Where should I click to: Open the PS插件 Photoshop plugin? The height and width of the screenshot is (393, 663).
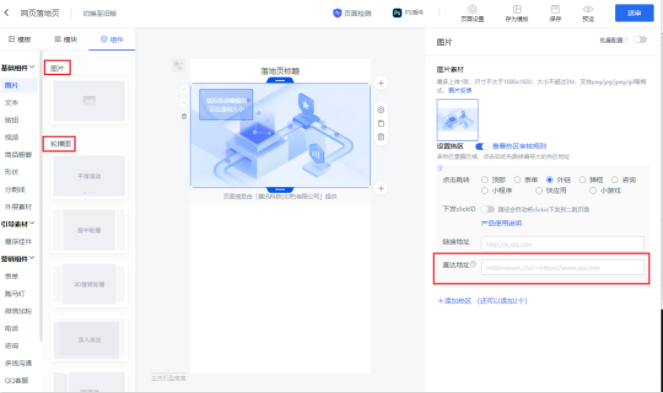(x=408, y=13)
